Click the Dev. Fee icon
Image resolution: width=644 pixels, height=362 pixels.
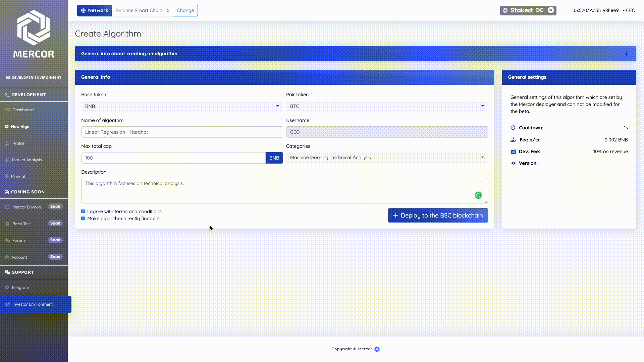click(513, 152)
